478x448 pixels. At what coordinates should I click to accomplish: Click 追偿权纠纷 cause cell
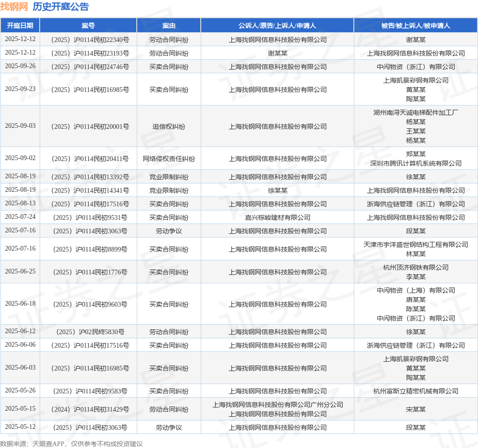(x=169, y=126)
